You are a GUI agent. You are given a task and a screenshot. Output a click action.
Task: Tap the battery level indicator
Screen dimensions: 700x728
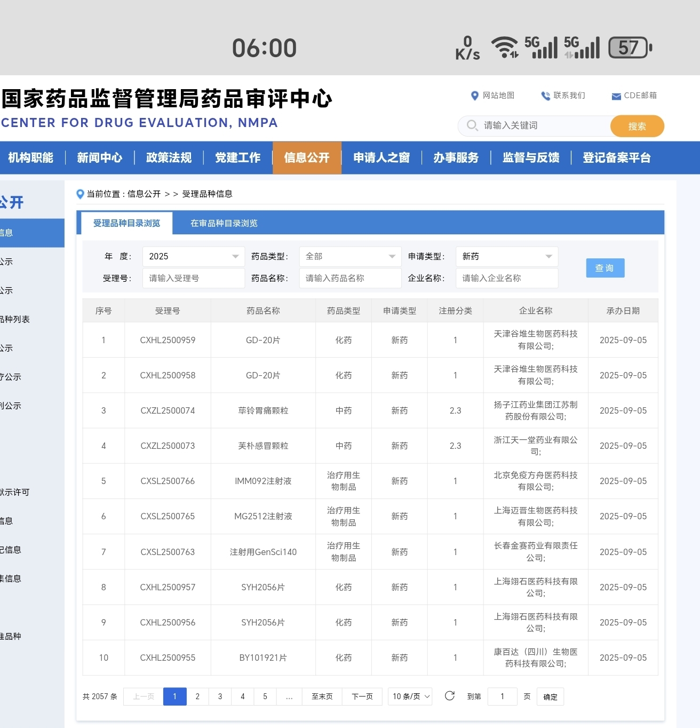pos(630,48)
